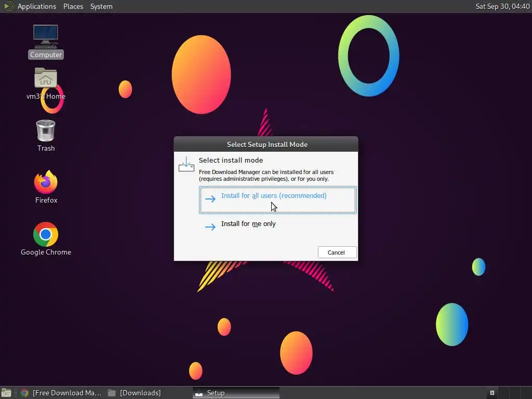Launch Google Chrome from the desktop
This screenshot has height=399, width=532.
[x=46, y=239]
